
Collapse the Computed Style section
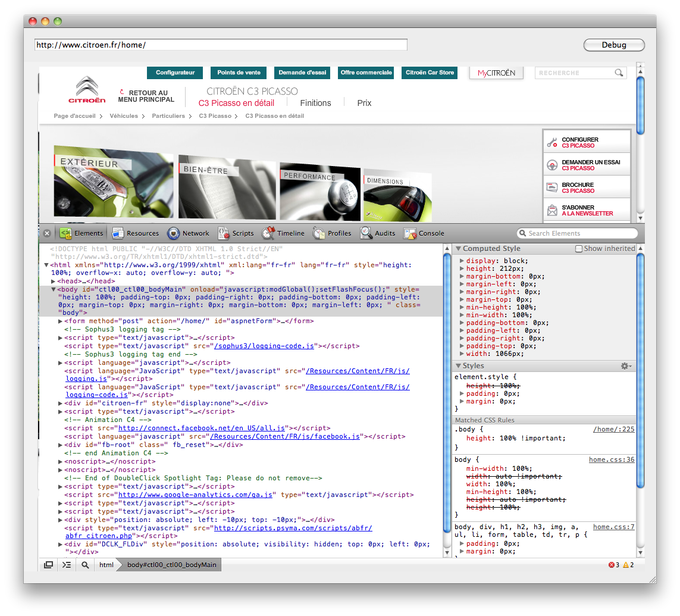pos(458,249)
